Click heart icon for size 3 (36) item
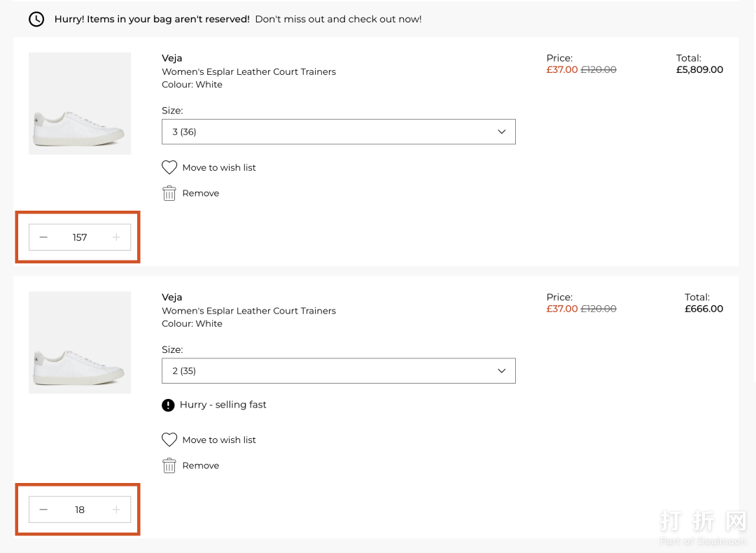Screen dimensions: 756x553 [x=169, y=167]
